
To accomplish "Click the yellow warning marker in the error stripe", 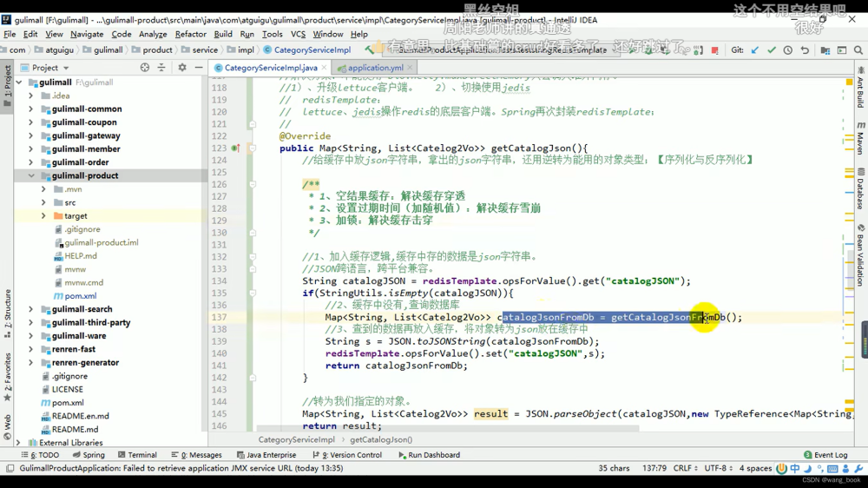I will 849,82.
